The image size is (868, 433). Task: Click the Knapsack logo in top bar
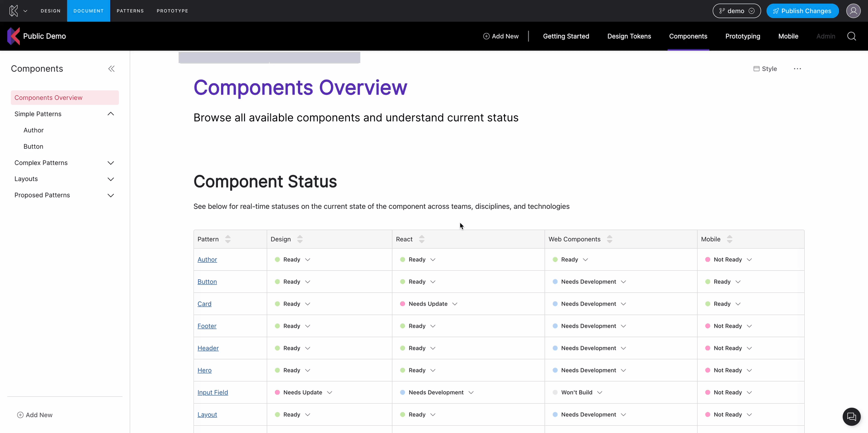point(14,11)
